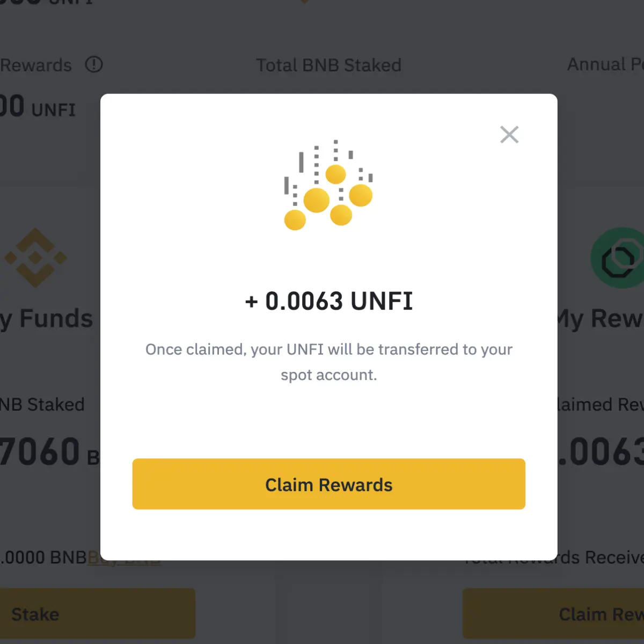Click the UNFI rewards value at top left

click(38, 106)
